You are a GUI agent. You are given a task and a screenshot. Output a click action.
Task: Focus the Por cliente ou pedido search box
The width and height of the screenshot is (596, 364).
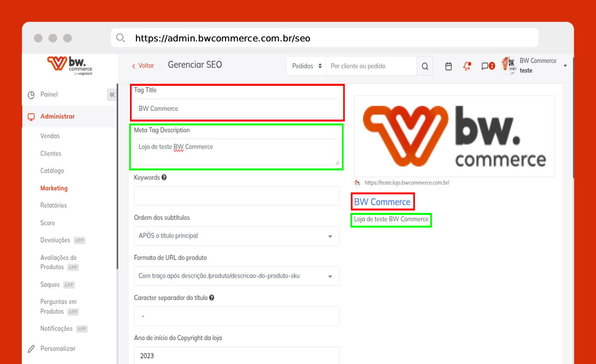(371, 66)
